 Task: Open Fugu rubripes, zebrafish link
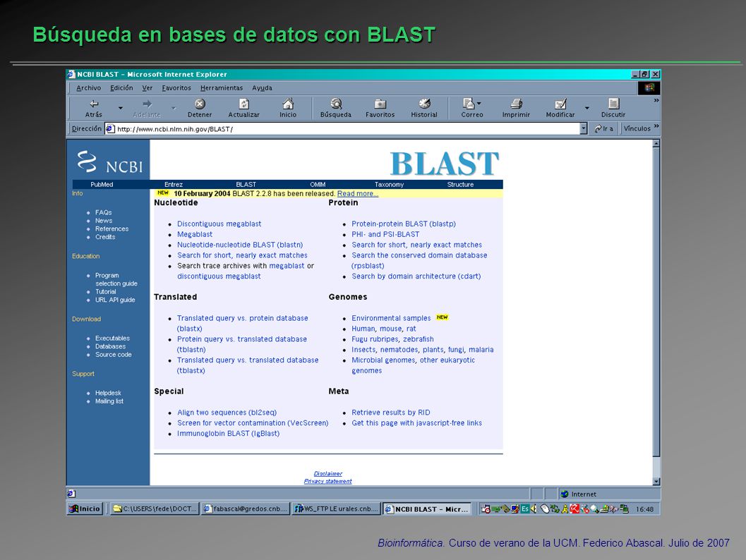tap(392, 339)
